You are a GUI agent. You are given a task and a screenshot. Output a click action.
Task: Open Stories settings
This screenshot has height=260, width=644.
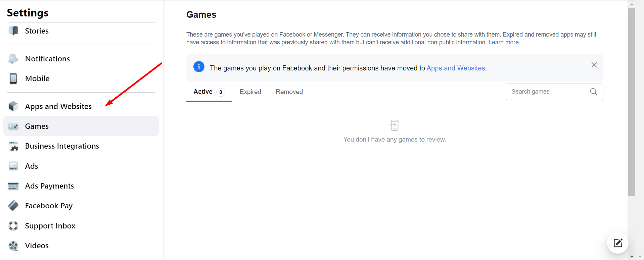[81, 31]
